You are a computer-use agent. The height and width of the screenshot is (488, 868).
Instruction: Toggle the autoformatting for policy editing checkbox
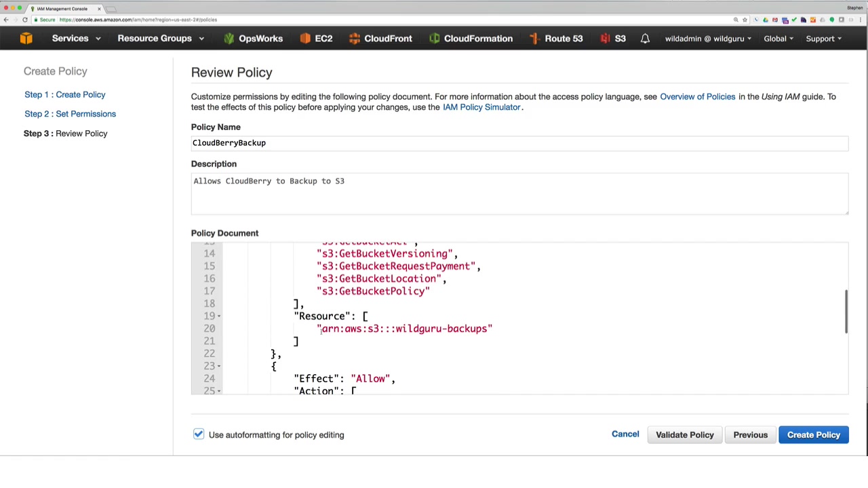click(198, 434)
